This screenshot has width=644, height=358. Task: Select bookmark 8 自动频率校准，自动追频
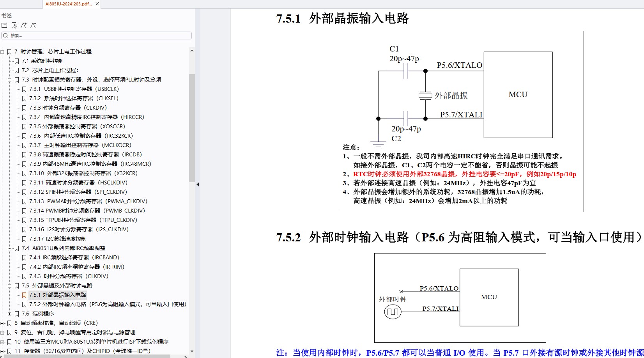coord(56,323)
